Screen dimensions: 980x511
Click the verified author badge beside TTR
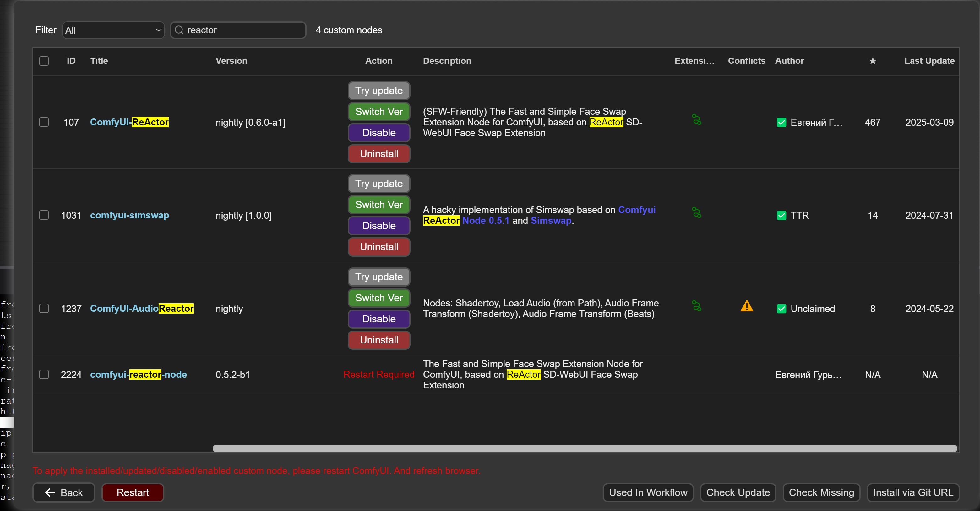pos(781,216)
